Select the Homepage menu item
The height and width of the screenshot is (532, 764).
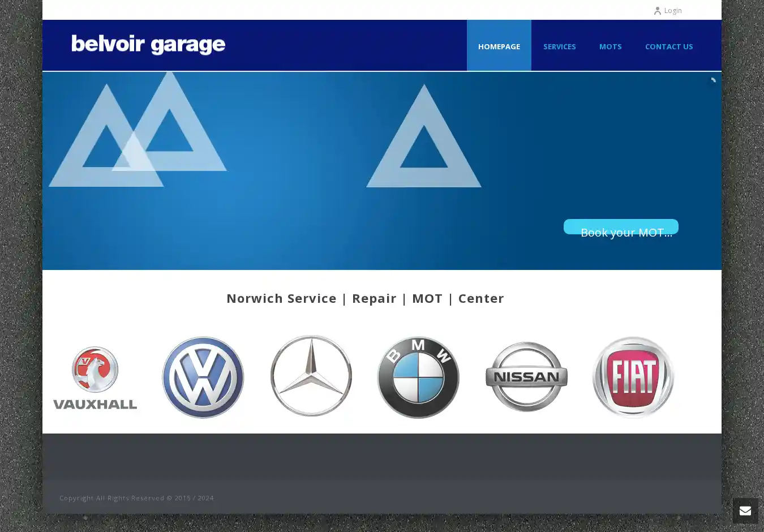[x=499, y=46]
